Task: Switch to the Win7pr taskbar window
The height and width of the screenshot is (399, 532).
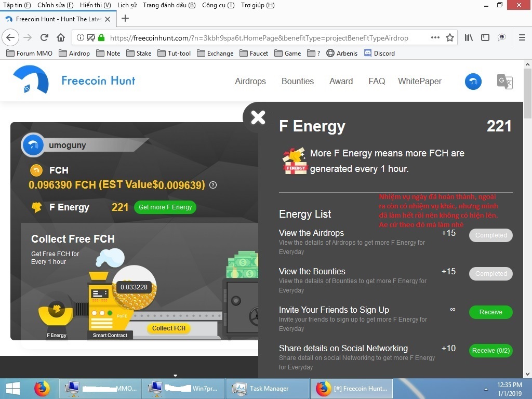Action: pos(183,389)
